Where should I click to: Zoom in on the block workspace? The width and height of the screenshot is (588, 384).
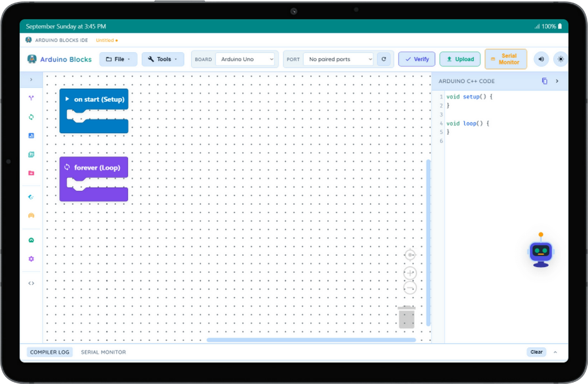[410, 273]
